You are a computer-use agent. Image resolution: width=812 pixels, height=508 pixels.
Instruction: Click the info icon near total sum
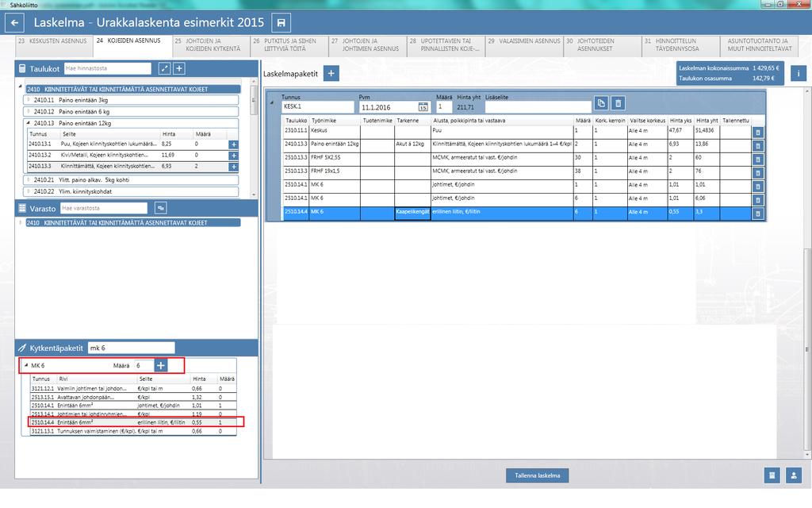point(798,74)
